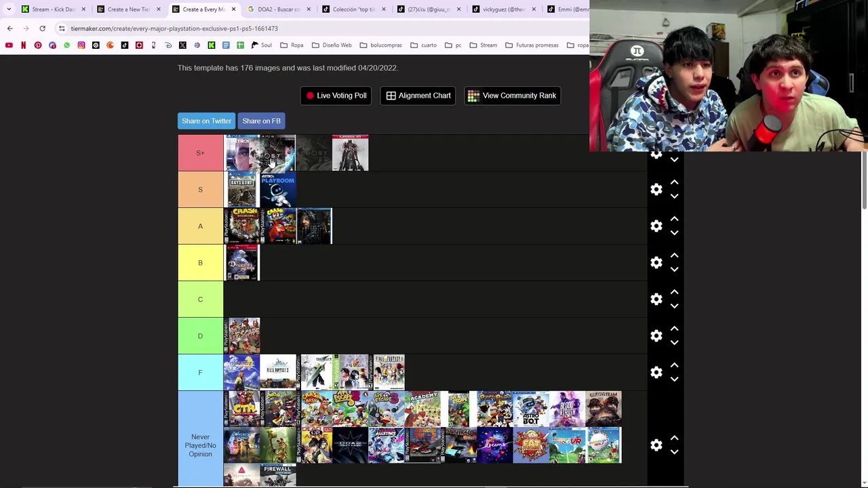Image resolution: width=868 pixels, height=488 pixels.
Task: Move the A tier row down
Action: click(x=674, y=232)
